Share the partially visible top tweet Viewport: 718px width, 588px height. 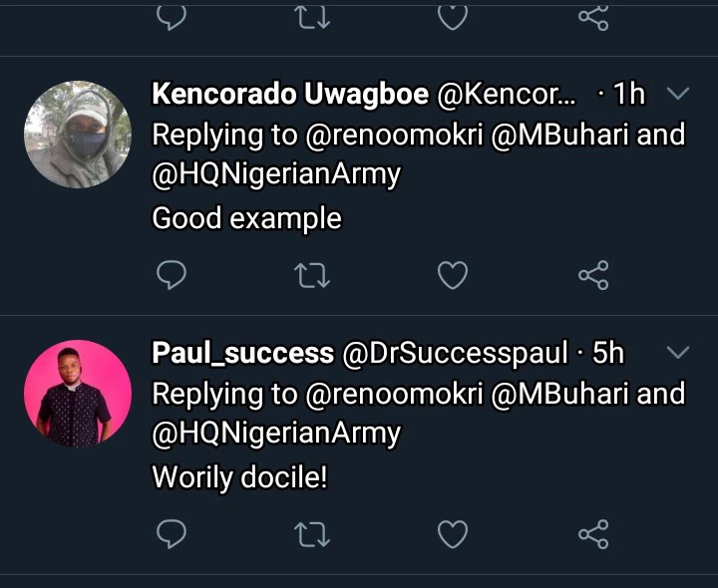pyautogui.click(x=593, y=14)
